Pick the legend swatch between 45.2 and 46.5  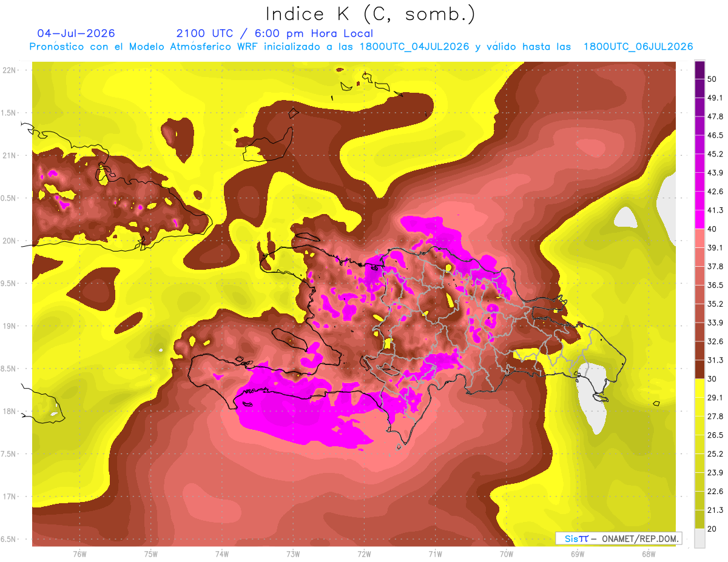tap(700, 145)
